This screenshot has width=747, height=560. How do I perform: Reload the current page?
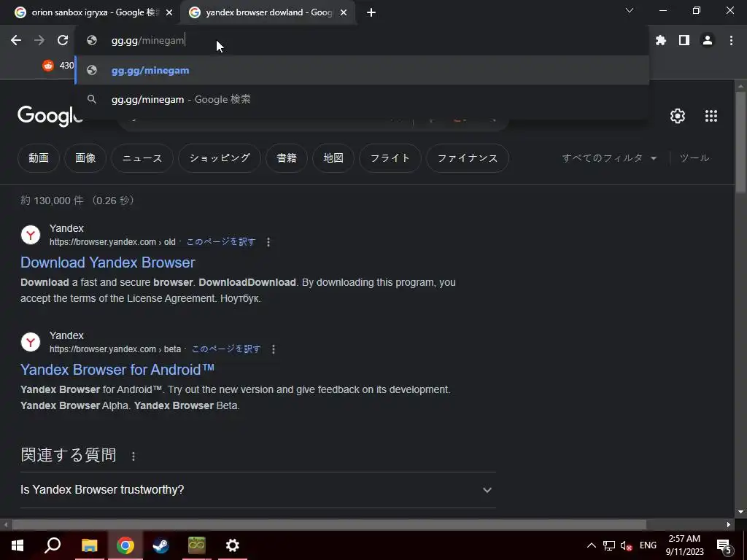coord(63,41)
